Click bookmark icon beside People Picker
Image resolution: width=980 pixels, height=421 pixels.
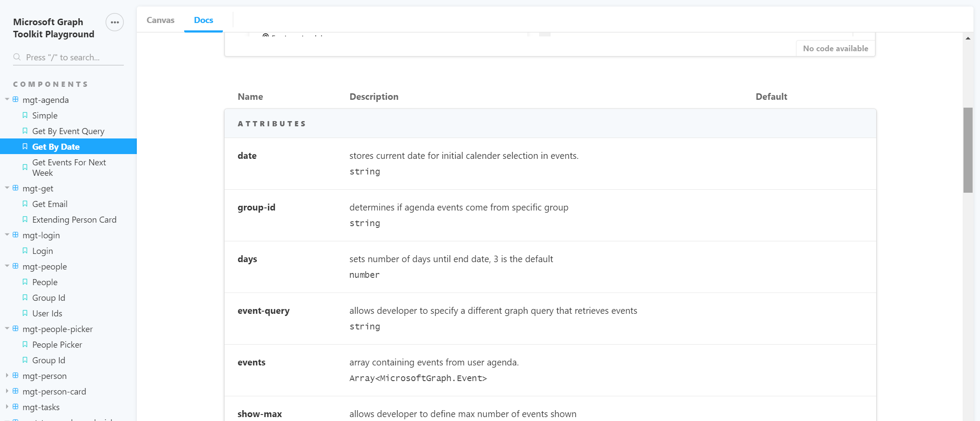click(25, 344)
